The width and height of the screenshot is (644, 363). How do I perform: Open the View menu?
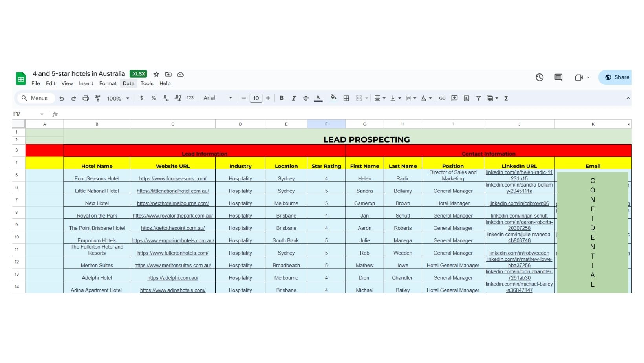click(x=67, y=83)
